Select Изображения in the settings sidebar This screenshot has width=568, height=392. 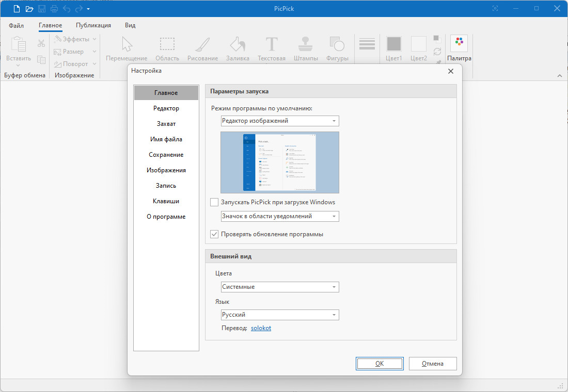pos(166,170)
